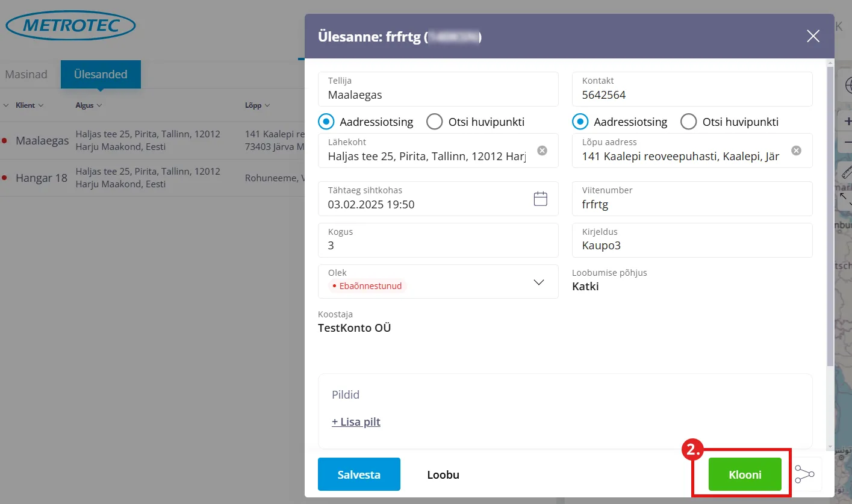This screenshot has width=852, height=504.
Task: Add a picture via + Lisa pilt
Action: point(356,422)
